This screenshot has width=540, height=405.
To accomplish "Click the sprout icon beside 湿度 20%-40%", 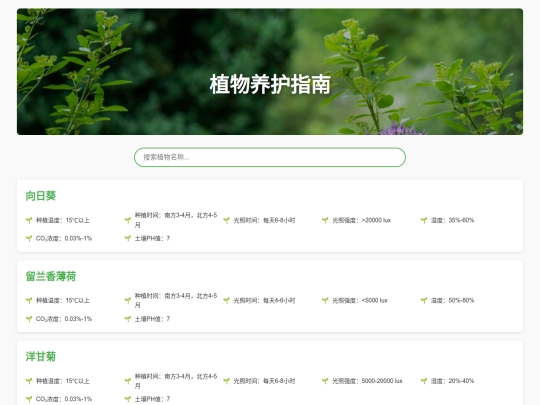I will pos(424,381).
